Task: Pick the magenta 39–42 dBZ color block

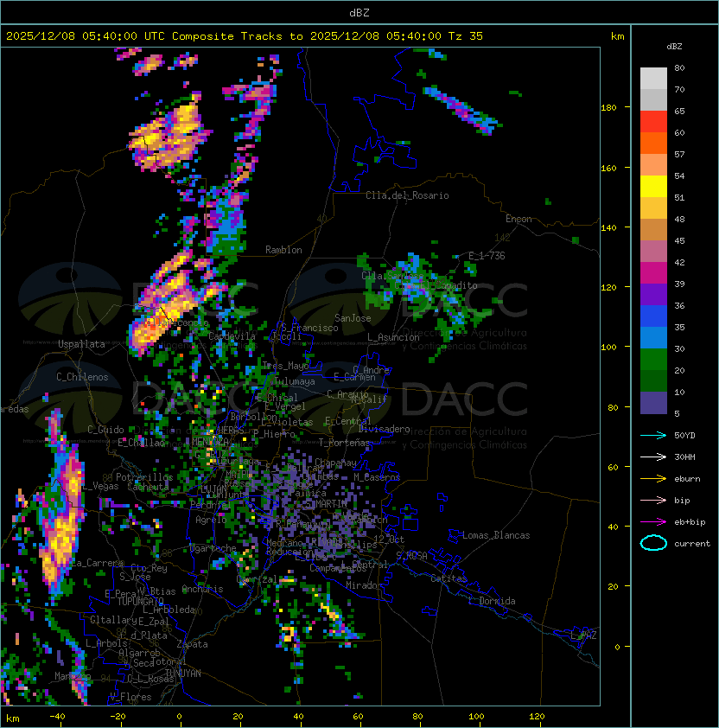Action: pyautogui.click(x=653, y=273)
